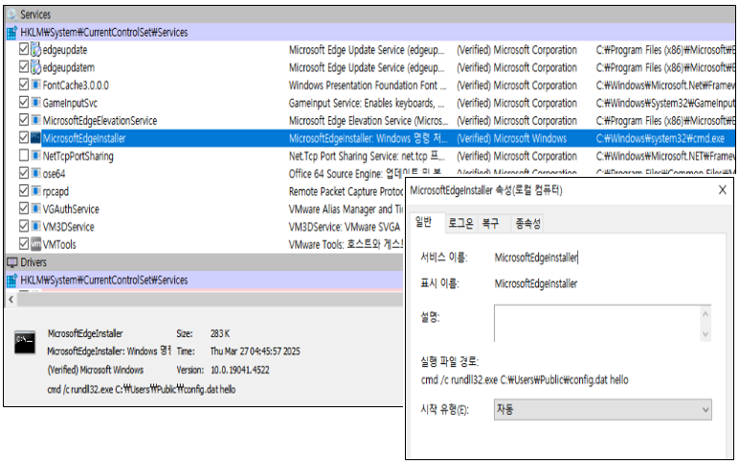Click the large cmd icon in details pane

point(25,342)
